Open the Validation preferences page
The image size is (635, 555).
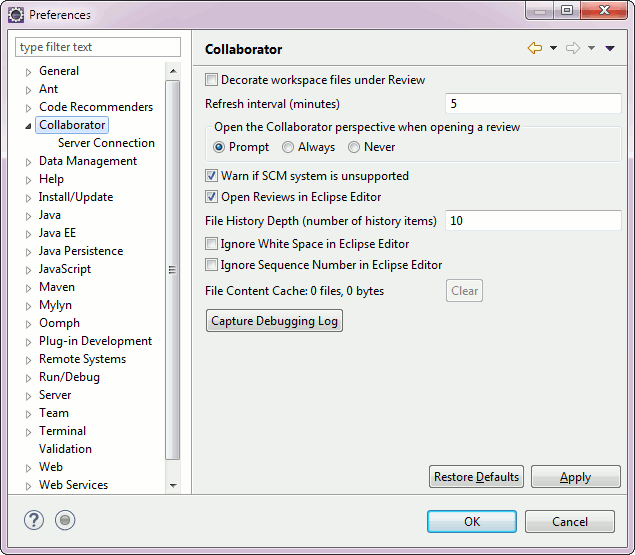pyautogui.click(x=65, y=449)
